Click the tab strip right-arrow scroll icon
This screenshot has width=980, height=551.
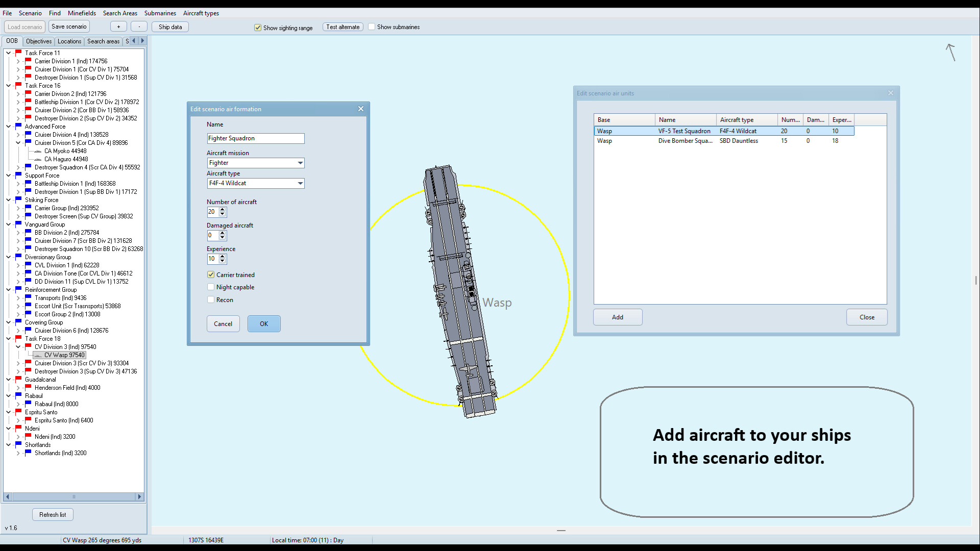tap(142, 40)
